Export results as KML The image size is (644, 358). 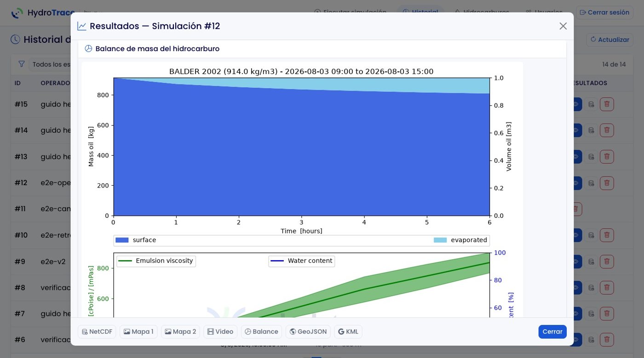[x=348, y=332]
